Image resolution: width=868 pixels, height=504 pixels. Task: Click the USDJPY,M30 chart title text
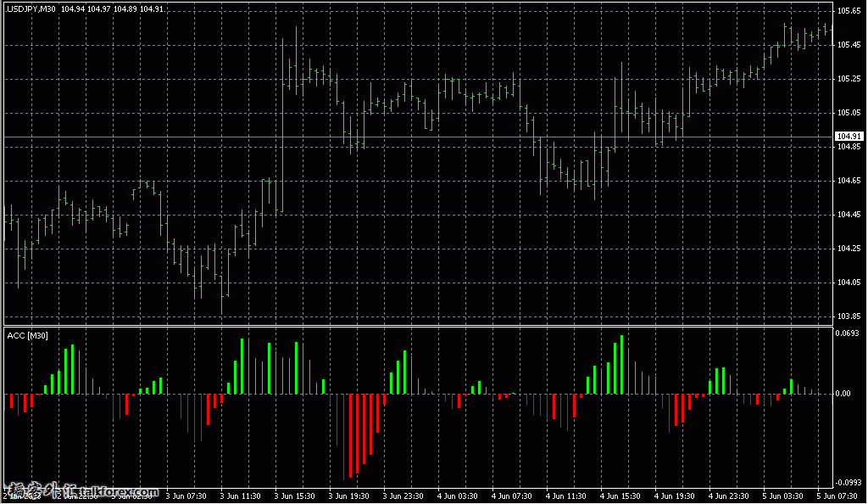pyautogui.click(x=31, y=9)
